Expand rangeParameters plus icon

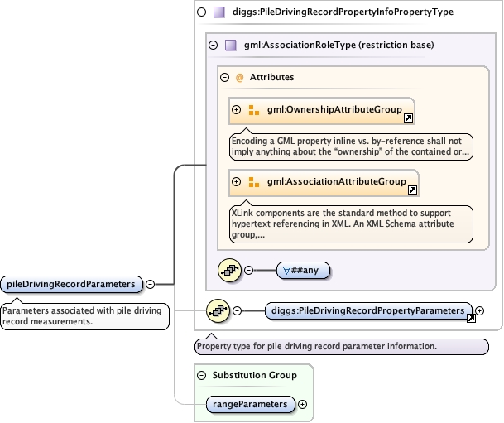click(302, 404)
